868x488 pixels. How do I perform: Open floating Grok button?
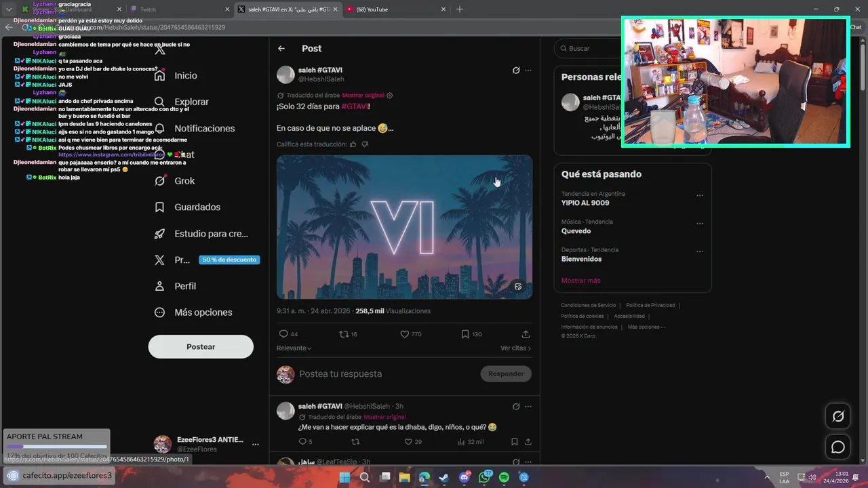pyautogui.click(x=838, y=416)
